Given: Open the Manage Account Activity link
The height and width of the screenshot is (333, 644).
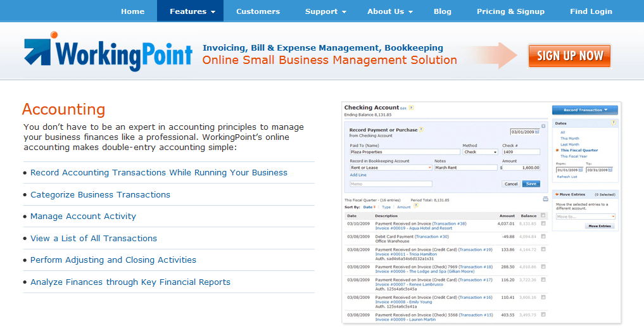Looking at the screenshot, I should (83, 217).
